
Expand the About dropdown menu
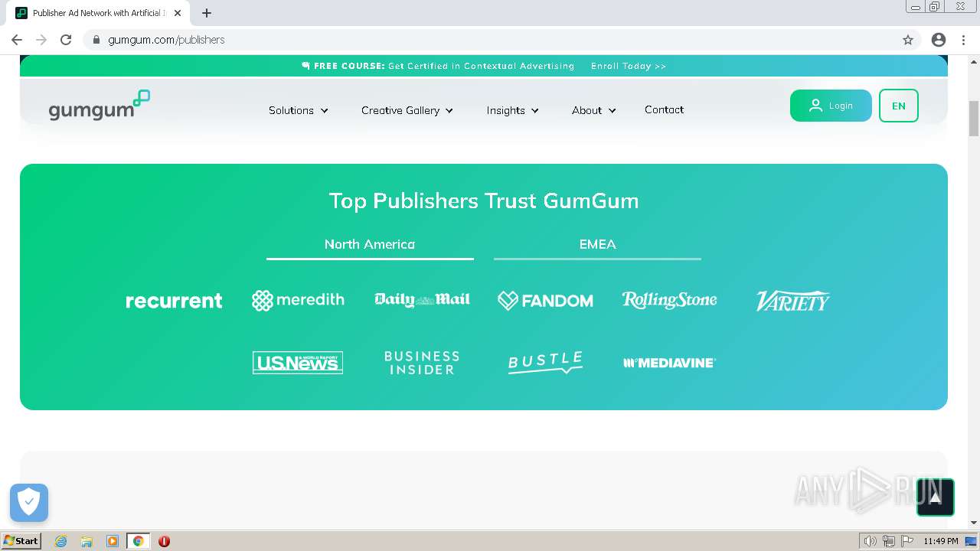coord(594,110)
